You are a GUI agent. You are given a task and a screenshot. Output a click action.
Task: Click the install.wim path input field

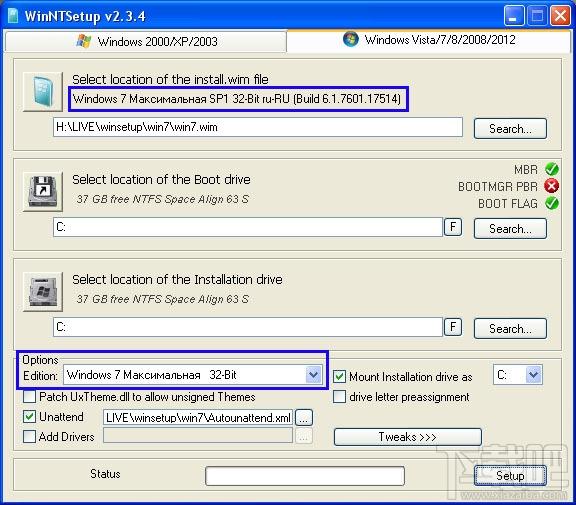tap(258, 127)
